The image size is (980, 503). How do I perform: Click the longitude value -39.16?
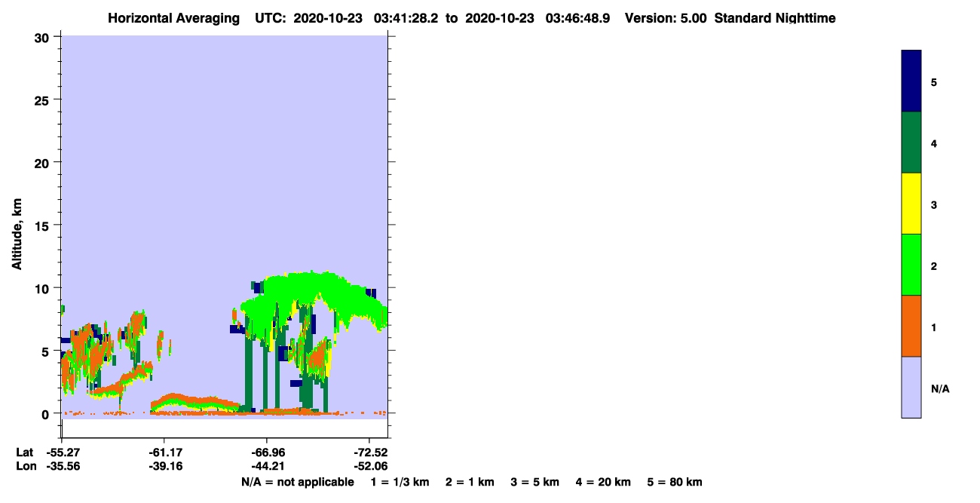point(165,466)
